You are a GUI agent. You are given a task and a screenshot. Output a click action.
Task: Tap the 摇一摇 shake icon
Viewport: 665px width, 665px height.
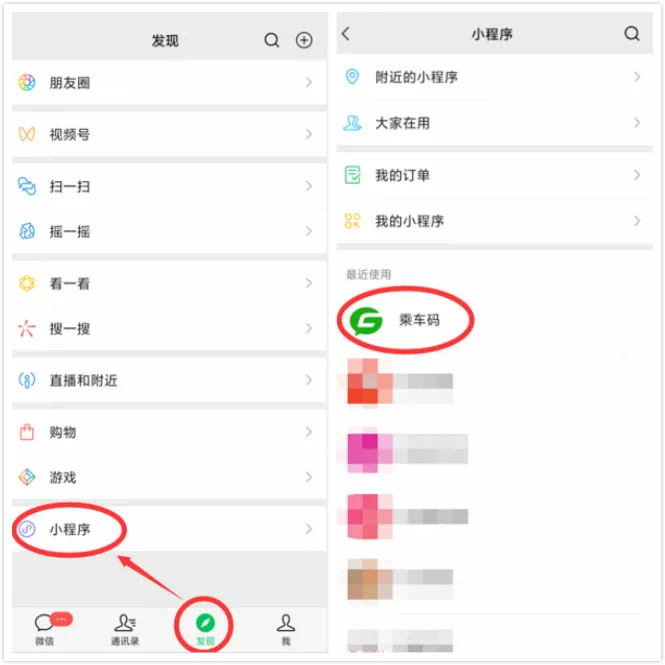(27, 231)
